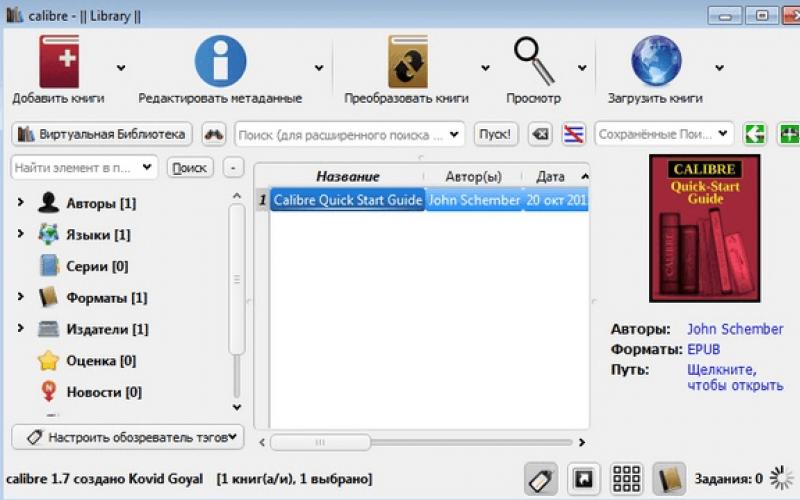Open advanced search binoculars icon
800x500 pixels.
214,134
